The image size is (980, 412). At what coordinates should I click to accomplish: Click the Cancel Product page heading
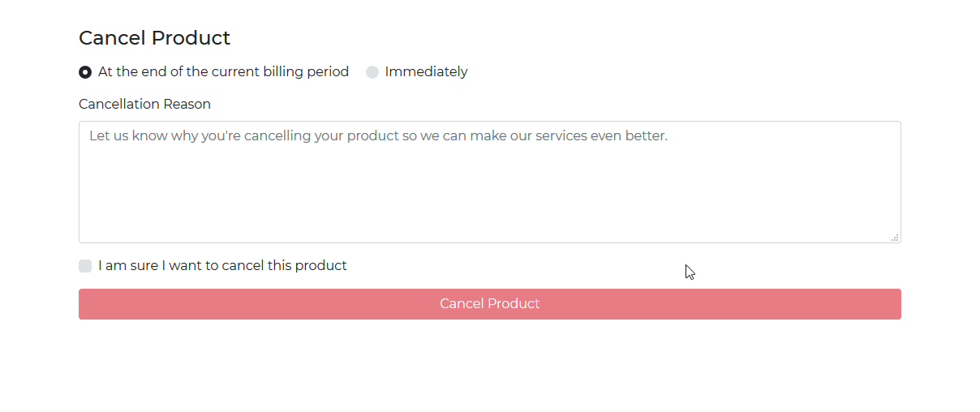click(154, 38)
